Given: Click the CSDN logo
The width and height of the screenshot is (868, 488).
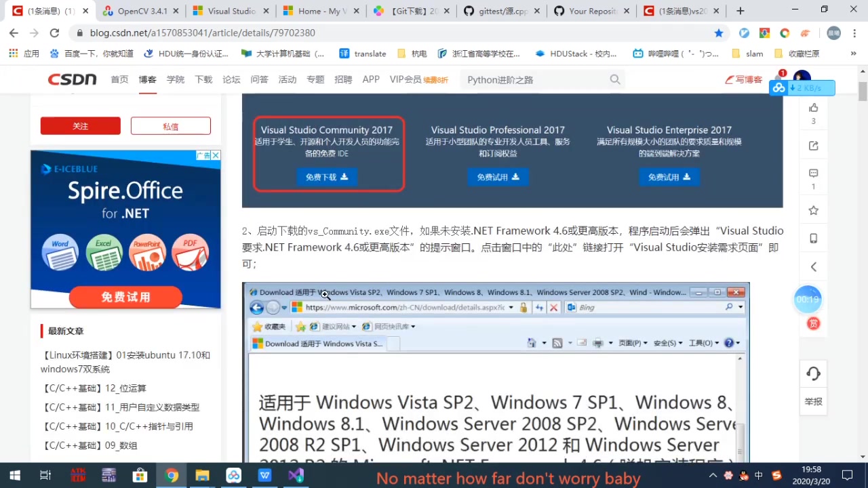Looking at the screenshot, I should [72, 79].
